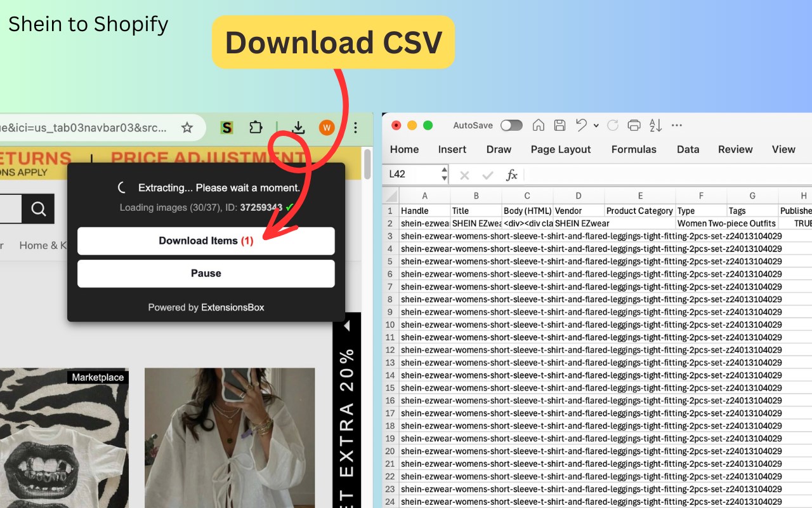Open zebra print t-shirt product thumbnail
This screenshot has width=812, height=508.
[x=64, y=438]
